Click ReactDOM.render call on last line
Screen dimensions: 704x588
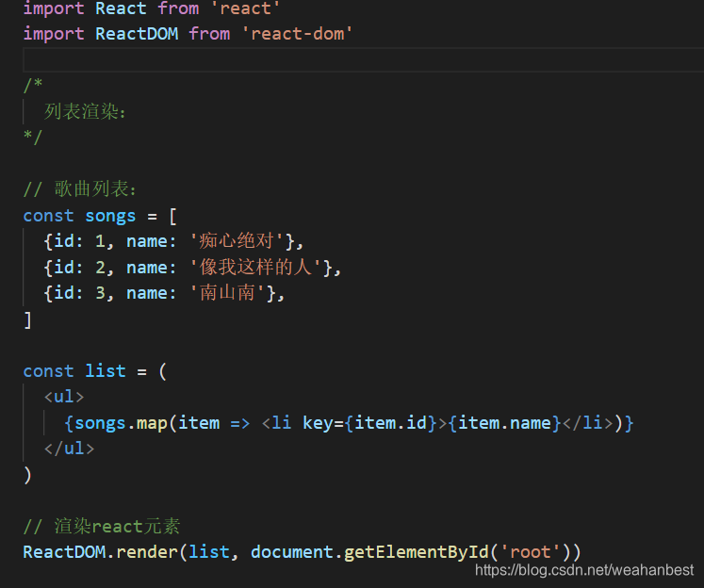pos(101,552)
